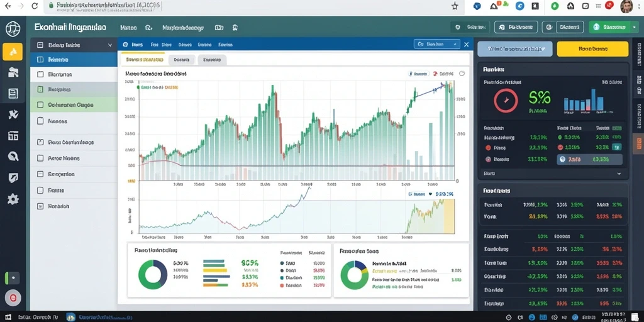The height and width of the screenshot is (322, 644).
Task: Close the chart panel with the X
Action: click(x=466, y=44)
